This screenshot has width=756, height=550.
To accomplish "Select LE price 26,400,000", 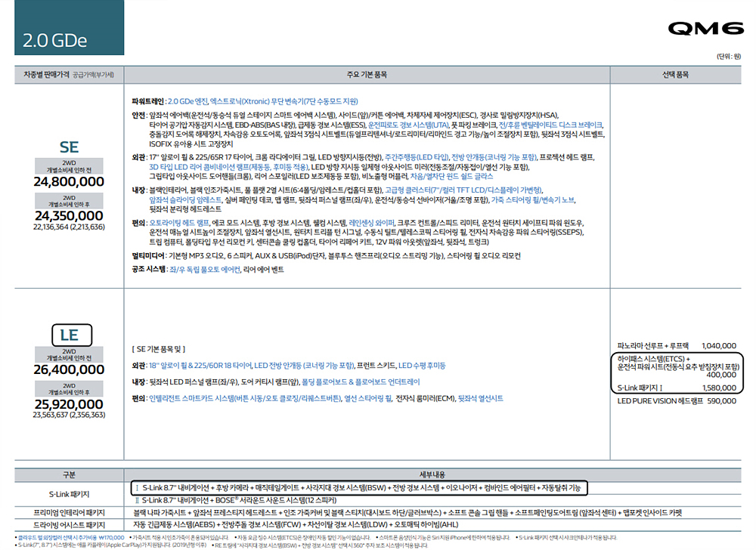I will point(69,369).
